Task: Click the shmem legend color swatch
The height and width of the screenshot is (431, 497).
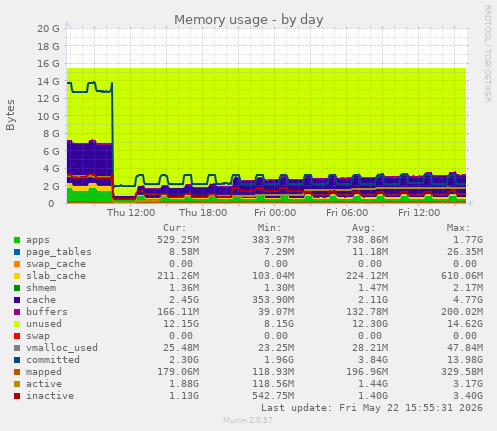Action: click(x=17, y=288)
